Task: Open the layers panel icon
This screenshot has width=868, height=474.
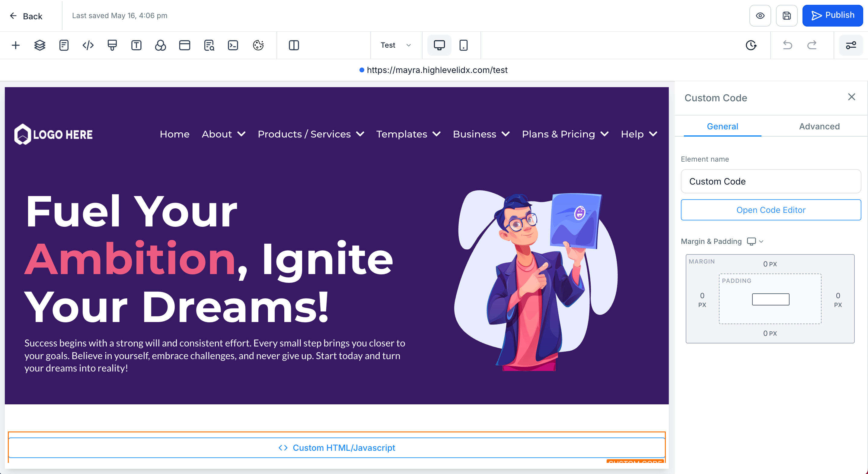Action: pos(40,45)
